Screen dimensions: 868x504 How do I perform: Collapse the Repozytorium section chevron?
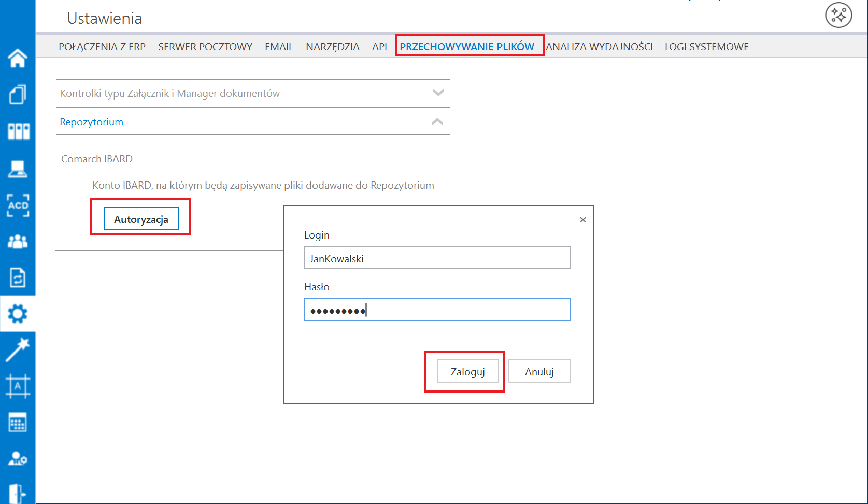(437, 122)
